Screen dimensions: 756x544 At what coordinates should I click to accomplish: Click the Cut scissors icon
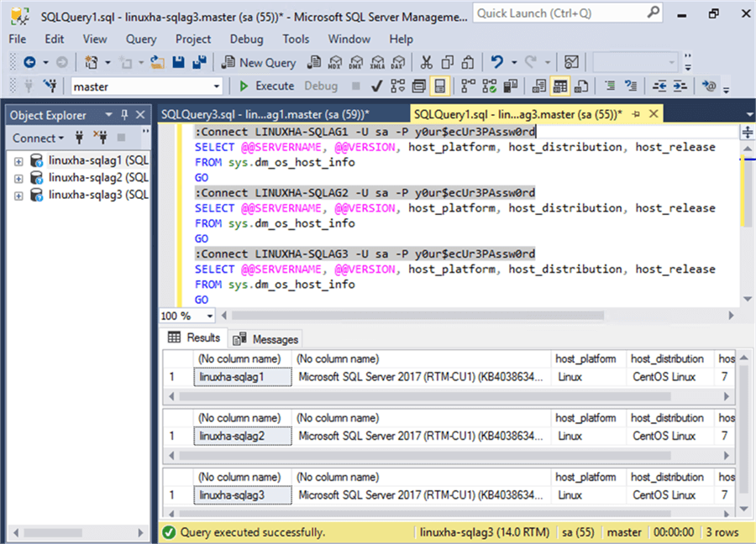426,62
